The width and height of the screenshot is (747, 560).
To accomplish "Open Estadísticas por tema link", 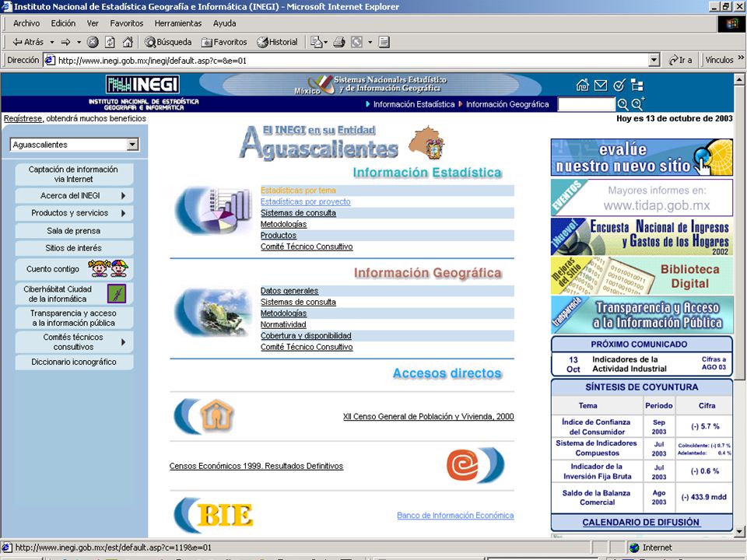I will coord(298,190).
